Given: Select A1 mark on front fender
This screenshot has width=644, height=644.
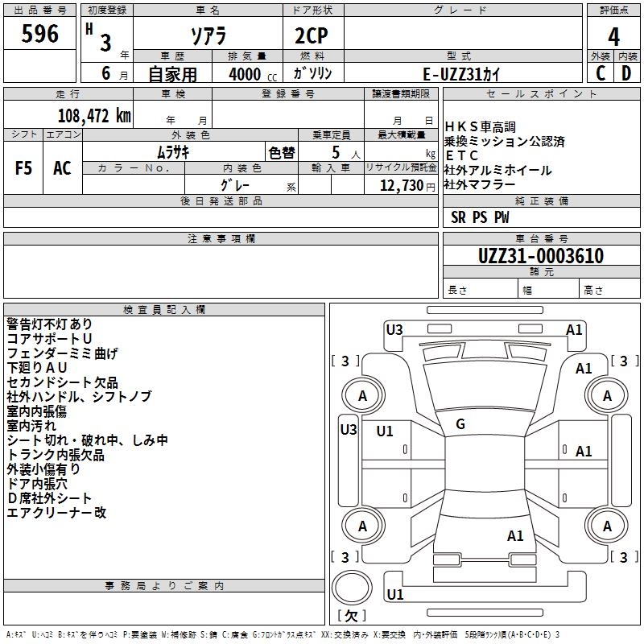Looking at the screenshot, I should [583, 369].
